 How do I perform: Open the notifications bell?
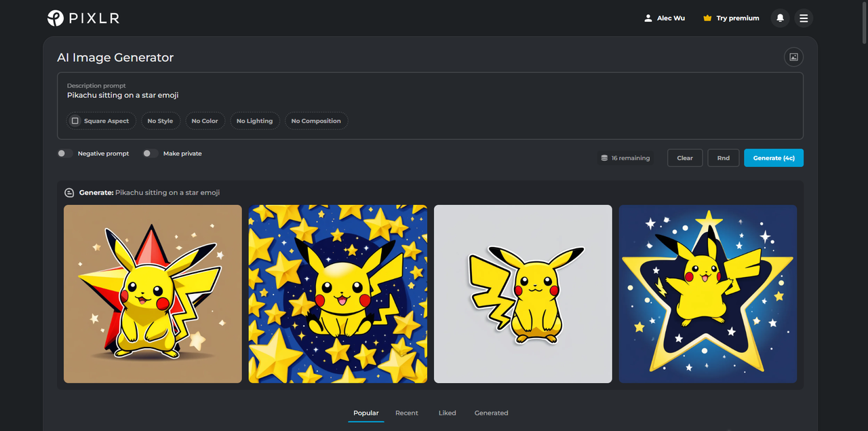pos(780,18)
